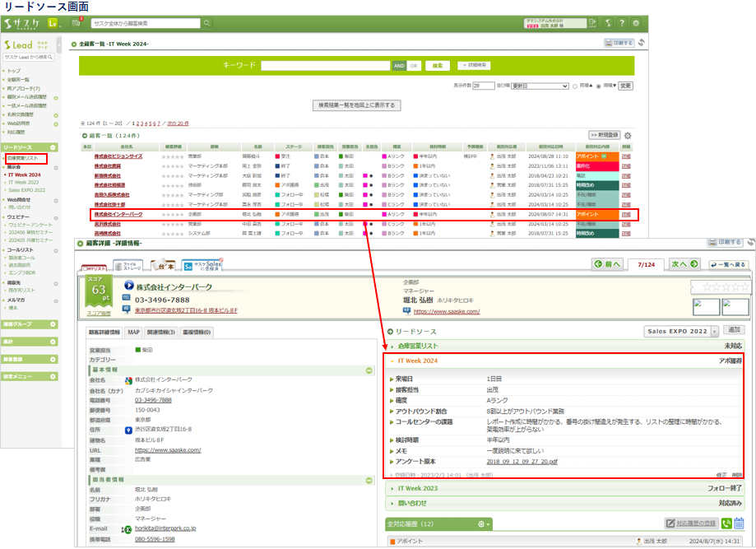Viewport: 756px width, 549px height.
Task: Click the 詳細検索 button
Action: tap(475, 65)
